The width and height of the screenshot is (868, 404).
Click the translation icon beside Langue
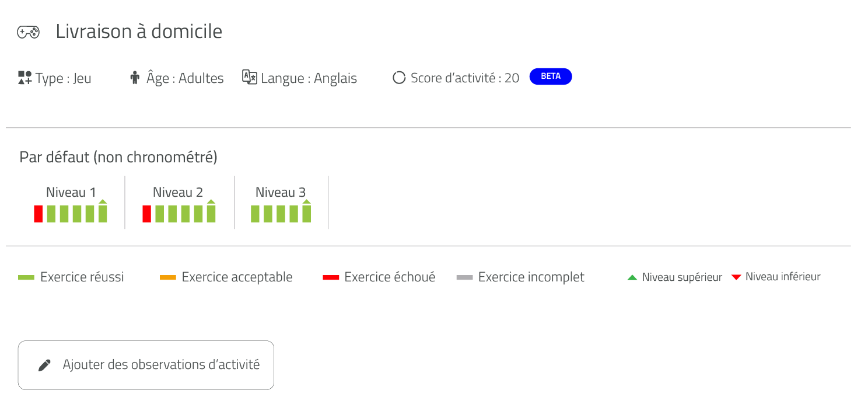point(250,77)
